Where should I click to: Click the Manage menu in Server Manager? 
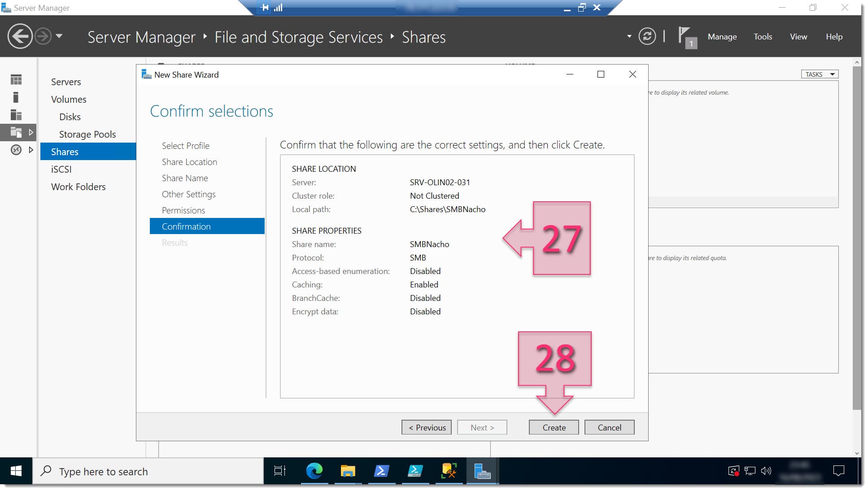click(x=721, y=37)
